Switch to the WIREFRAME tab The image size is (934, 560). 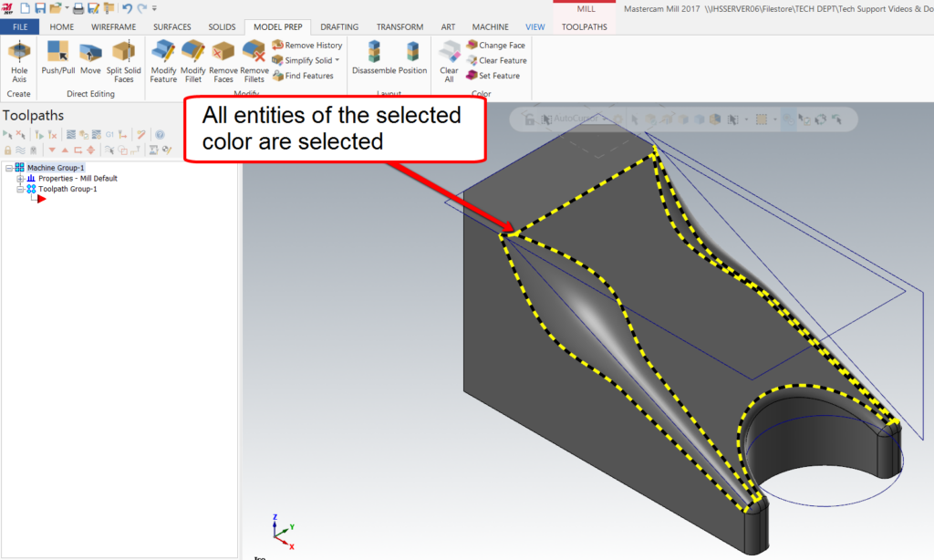point(113,26)
